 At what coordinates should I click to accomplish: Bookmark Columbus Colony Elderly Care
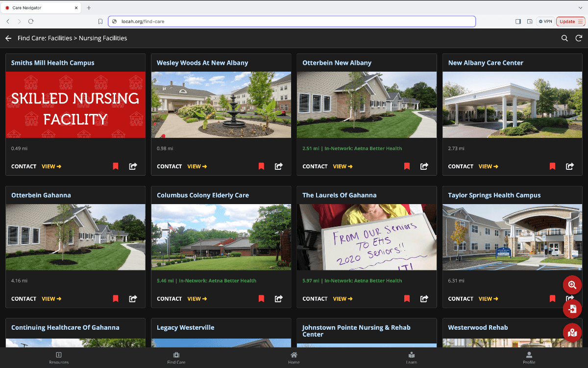[261, 298]
